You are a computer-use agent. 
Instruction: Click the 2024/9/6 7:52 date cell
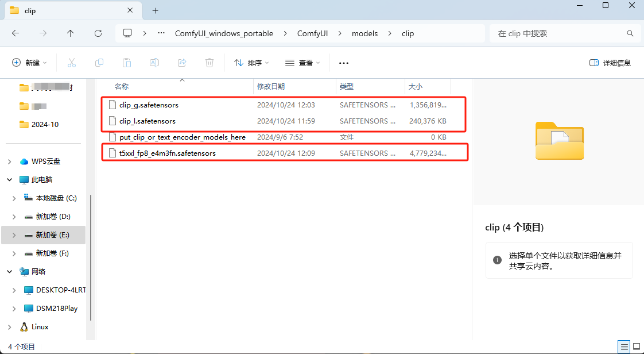[x=280, y=137]
